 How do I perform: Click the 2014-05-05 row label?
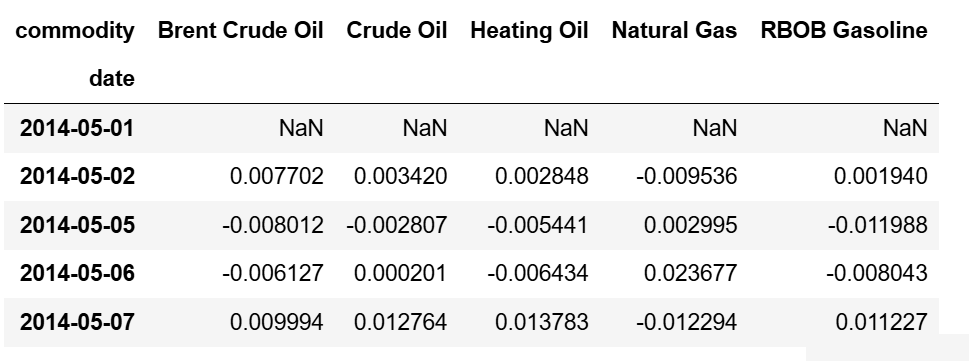[x=77, y=224]
